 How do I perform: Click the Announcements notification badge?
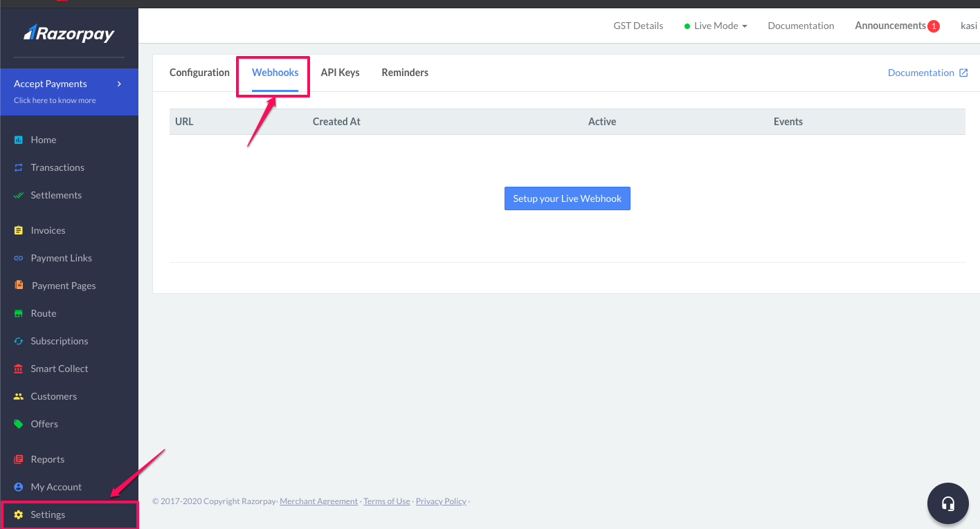[934, 26]
